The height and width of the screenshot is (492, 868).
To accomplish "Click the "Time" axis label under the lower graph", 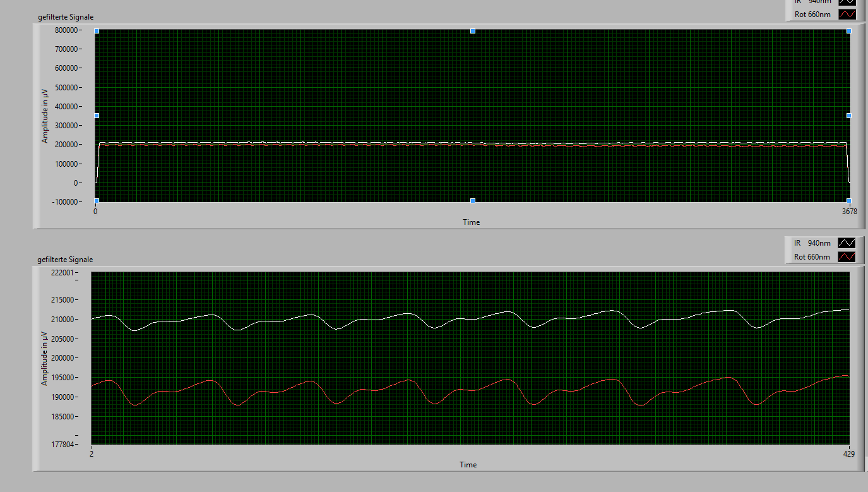I will (468, 465).
